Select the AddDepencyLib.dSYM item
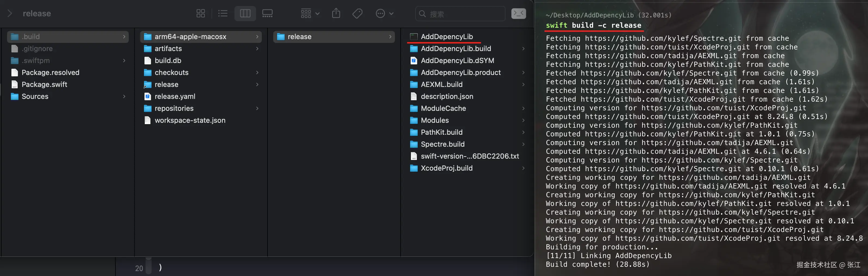 457,60
